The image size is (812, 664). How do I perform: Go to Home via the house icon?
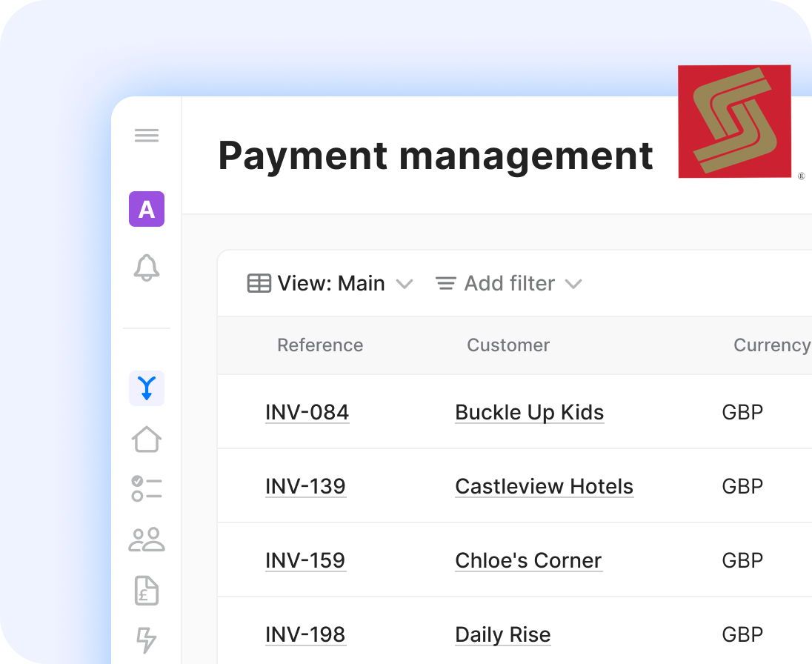pos(147,439)
